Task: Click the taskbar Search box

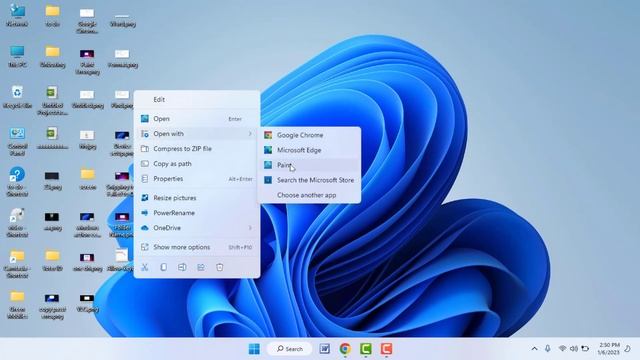Action: [x=289, y=349]
